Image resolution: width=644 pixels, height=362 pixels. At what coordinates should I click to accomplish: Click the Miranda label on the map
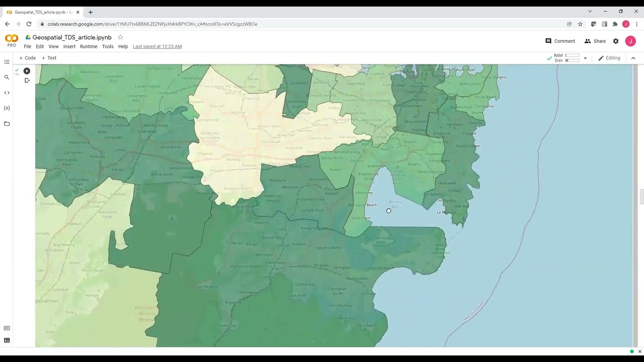320,264
